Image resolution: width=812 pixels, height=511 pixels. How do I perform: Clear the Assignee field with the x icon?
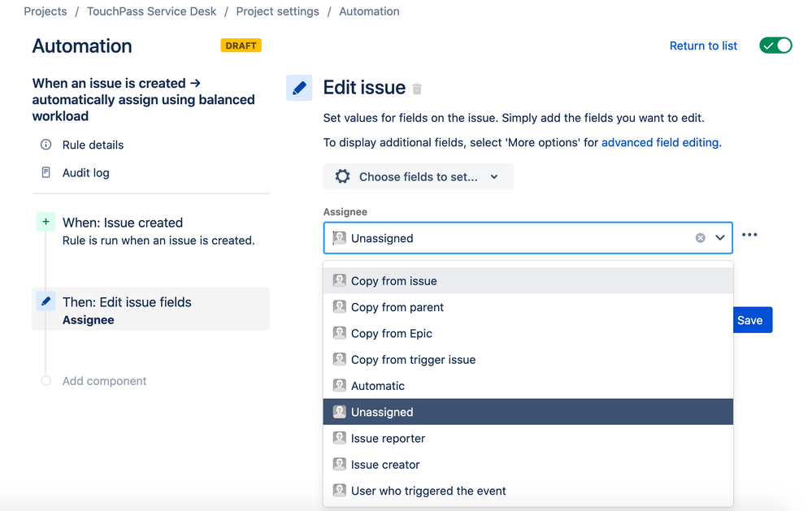click(x=700, y=238)
